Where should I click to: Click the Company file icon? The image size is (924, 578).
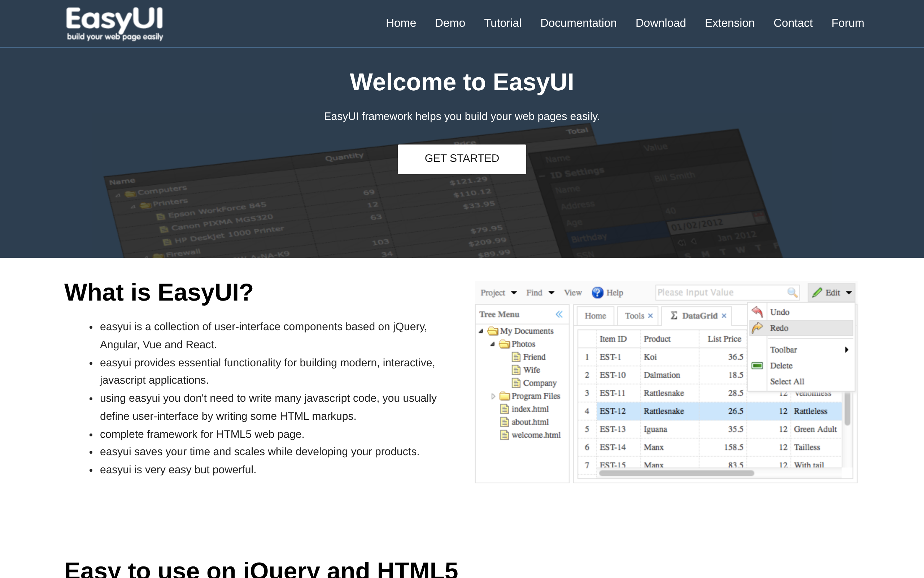click(x=516, y=383)
